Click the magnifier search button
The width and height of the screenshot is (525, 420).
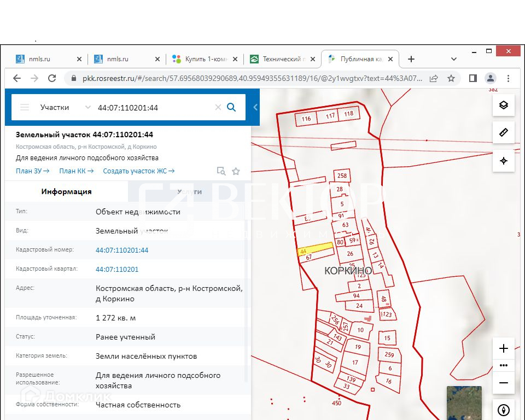[x=231, y=107]
